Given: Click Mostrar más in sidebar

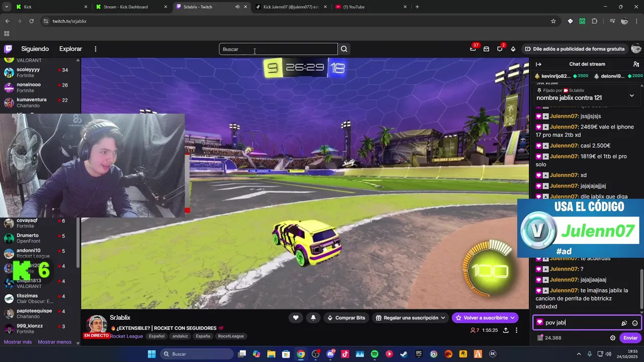Looking at the screenshot, I should tap(18, 342).
